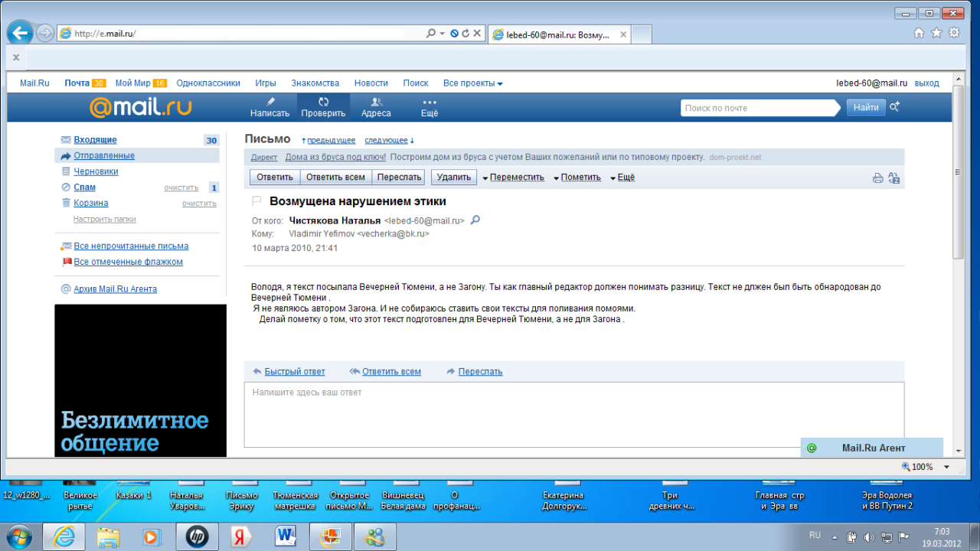
Task: Open the Спам folder
Action: [84, 187]
